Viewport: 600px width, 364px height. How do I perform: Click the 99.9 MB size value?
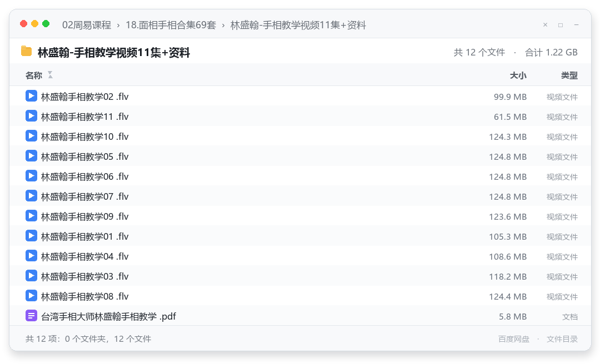coord(510,97)
